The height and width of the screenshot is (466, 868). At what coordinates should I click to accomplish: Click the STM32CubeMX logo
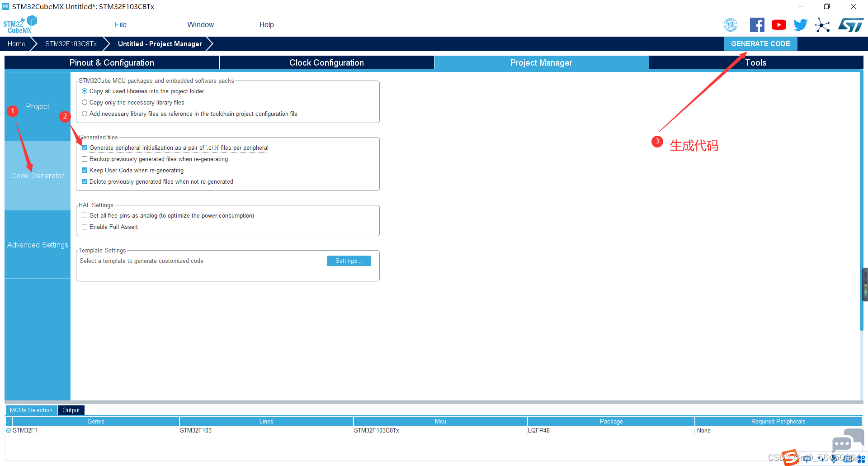pyautogui.click(x=20, y=24)
